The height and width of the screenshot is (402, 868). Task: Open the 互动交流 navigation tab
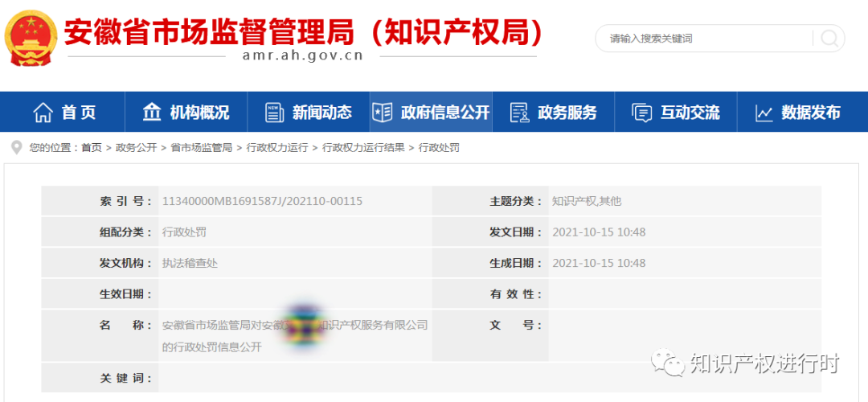[676, 112]
